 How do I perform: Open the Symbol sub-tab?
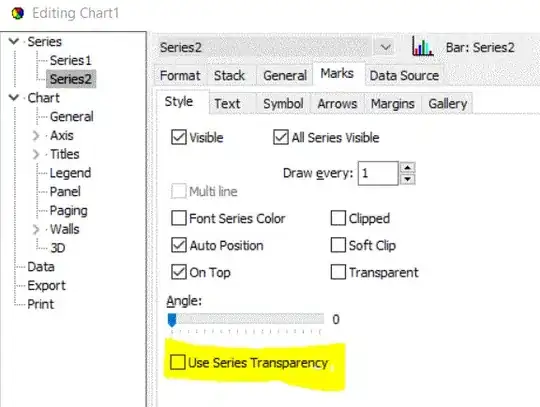point(283,103)
